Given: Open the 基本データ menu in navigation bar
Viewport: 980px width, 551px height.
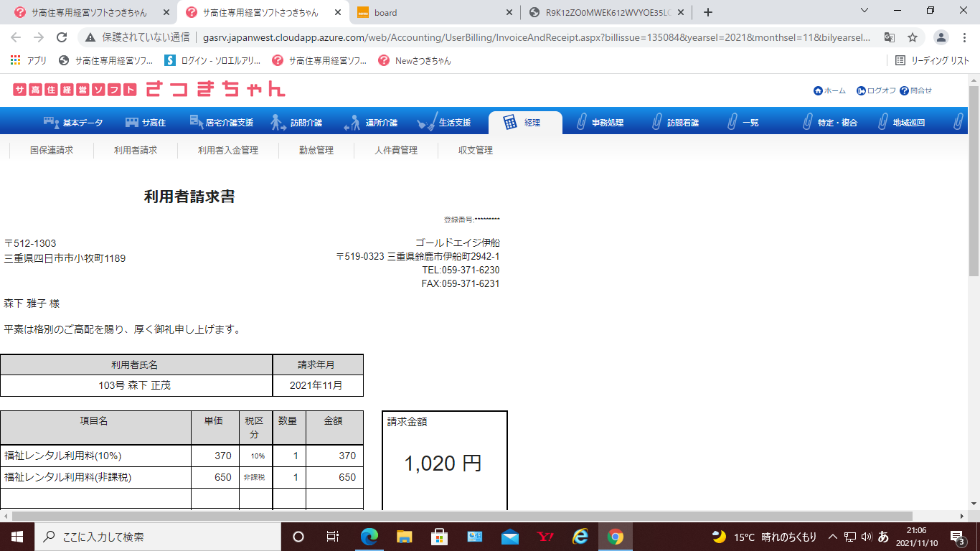Looking at the screenshot, I should (x=73, y=123).
